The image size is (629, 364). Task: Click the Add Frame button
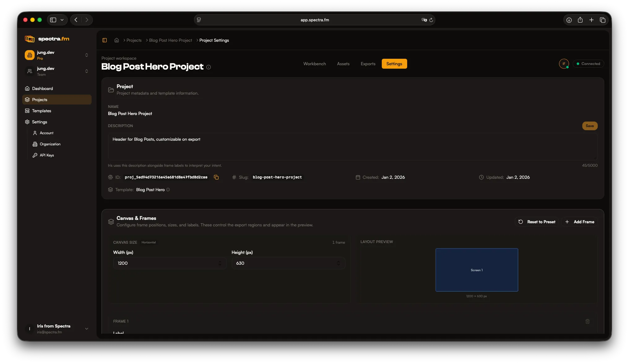click(x=579, y=222)
